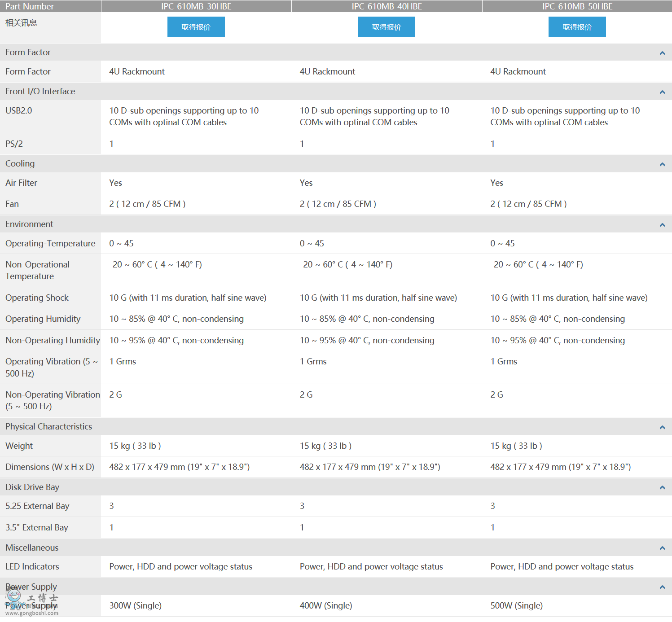Click quote button for IPC-610MB-40HBE

(387, 27)
